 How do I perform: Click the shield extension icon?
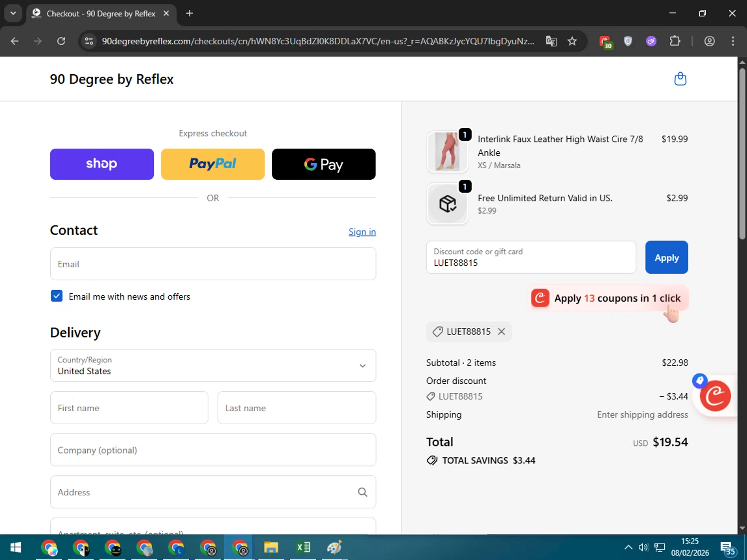(628, 41)
